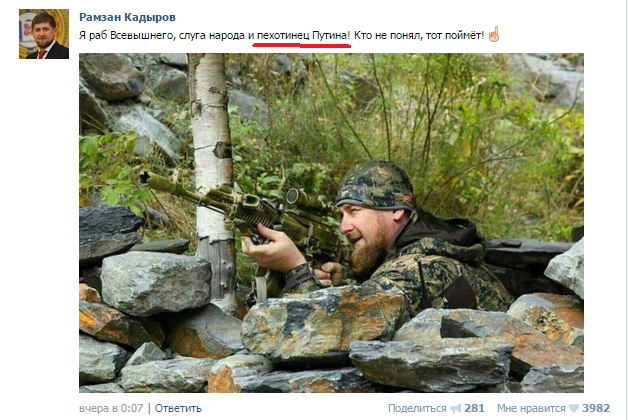The image size is (628, 420).
Task: Click the Мне нравится like label
Action: [x=531, y=408]
